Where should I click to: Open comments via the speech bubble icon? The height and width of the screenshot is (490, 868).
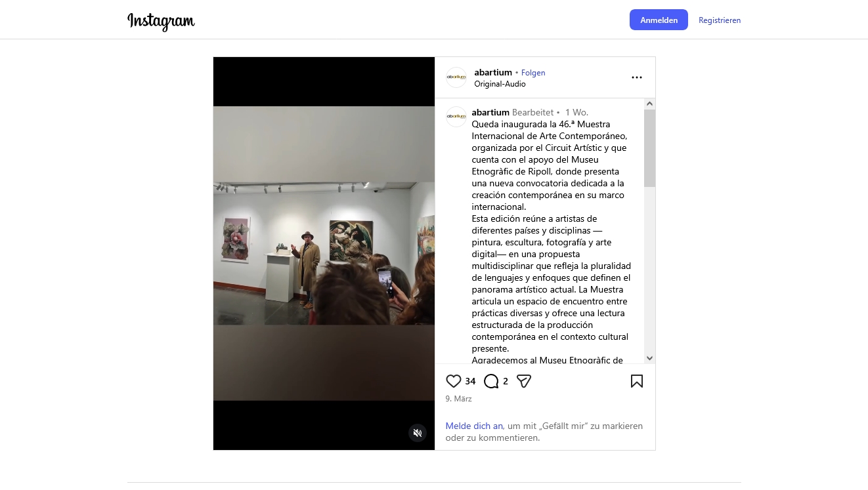tap(491, 381)
